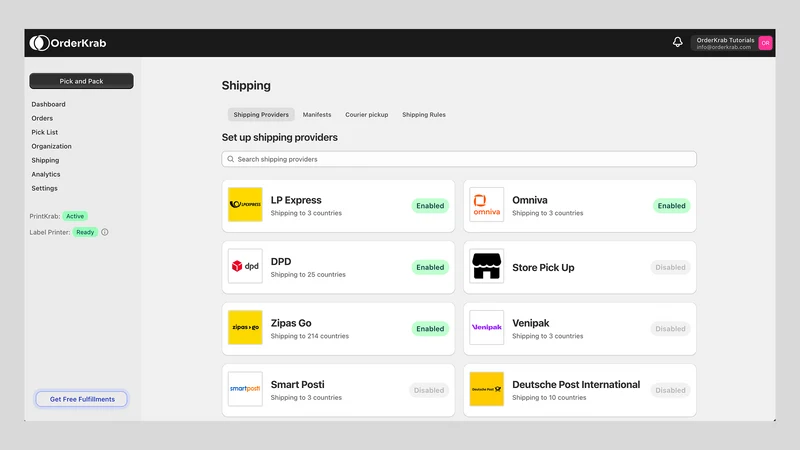Toggle DPD Enabled status
This screenshot has height=450, width=800.
[x=430, y=267]
